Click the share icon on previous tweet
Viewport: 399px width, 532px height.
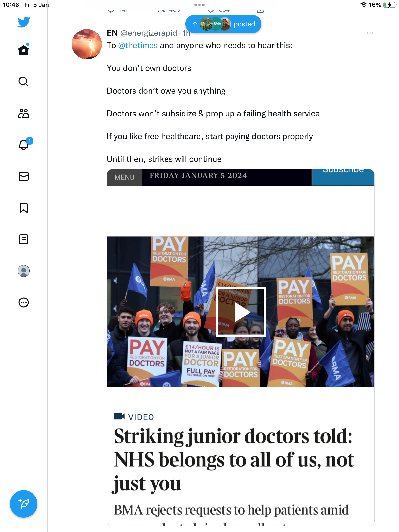click(260, 10)
